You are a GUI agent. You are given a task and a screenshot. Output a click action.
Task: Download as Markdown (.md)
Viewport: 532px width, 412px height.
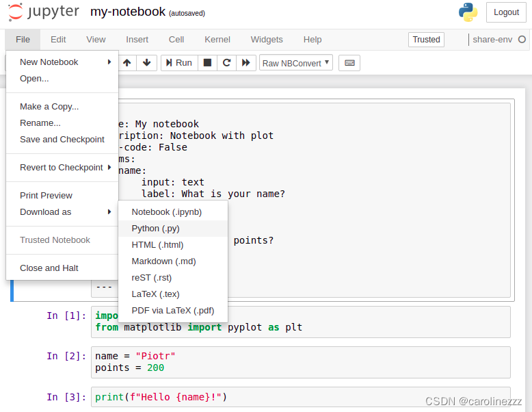(173, 261)
